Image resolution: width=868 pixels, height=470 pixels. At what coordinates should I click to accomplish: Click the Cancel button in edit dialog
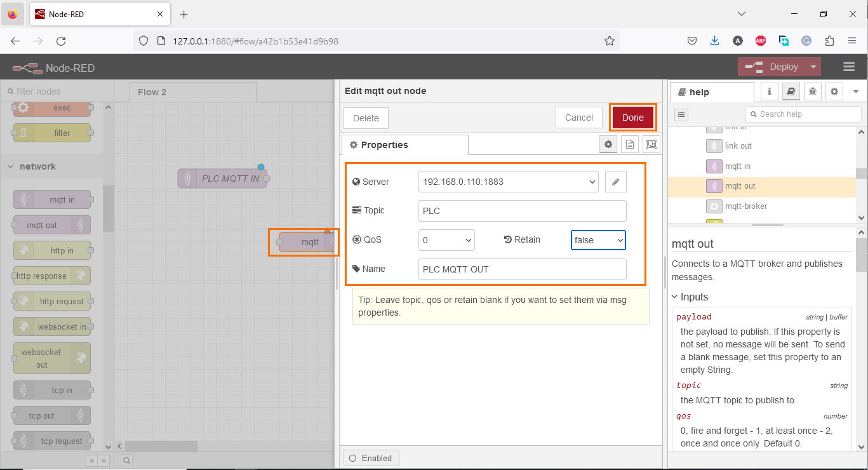click(x=578, y=117)
